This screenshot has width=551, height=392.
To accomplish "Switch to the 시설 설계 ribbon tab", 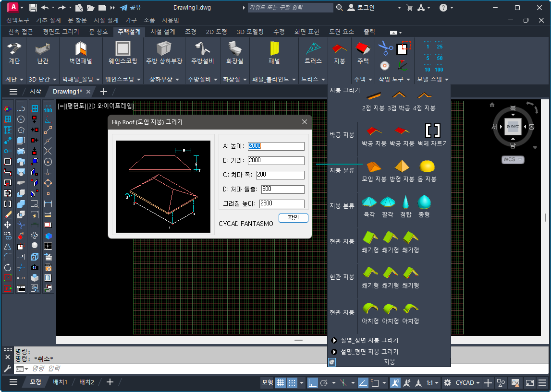I will coord(163,32).
